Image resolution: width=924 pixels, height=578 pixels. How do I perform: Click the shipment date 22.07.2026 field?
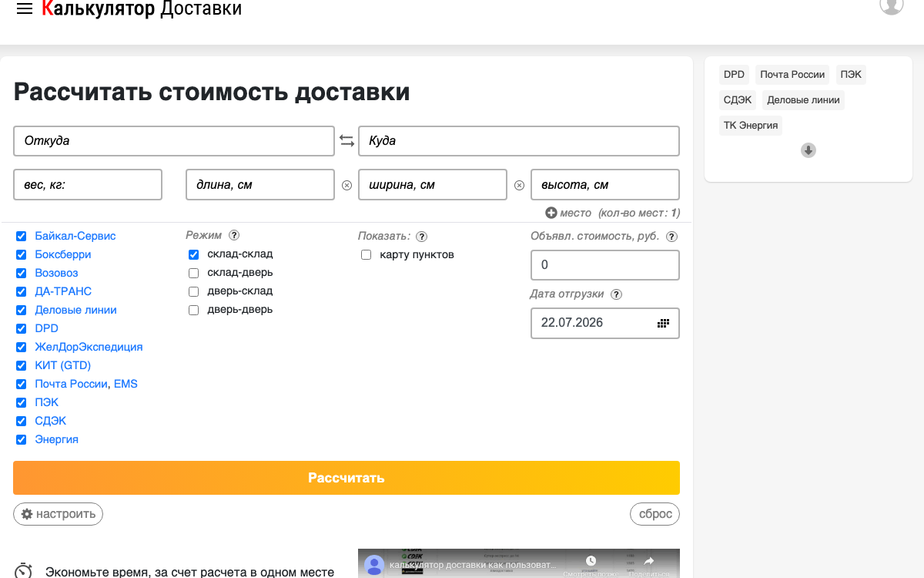(605, 323)
